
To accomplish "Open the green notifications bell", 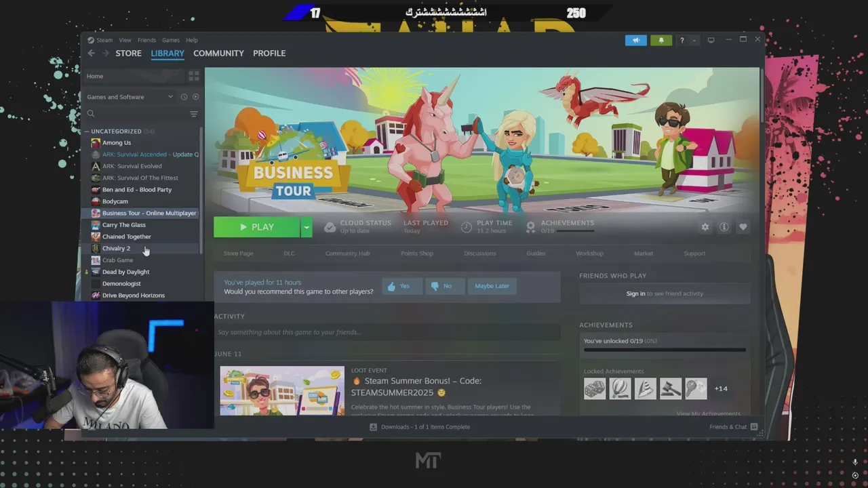I will pyautogui.click(x=661, y=40).
